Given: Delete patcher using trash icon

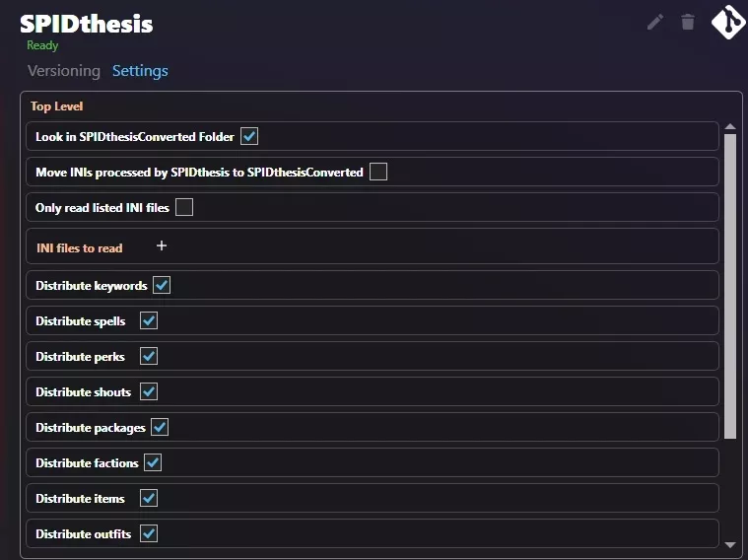Looking at the screenshot, I should (688, 22).
